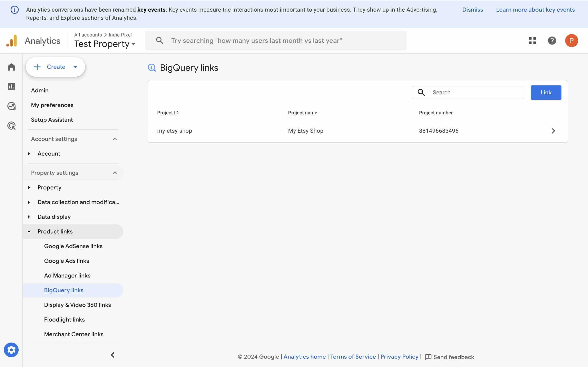Open the Explore icon in sidebar

(11, 106)
